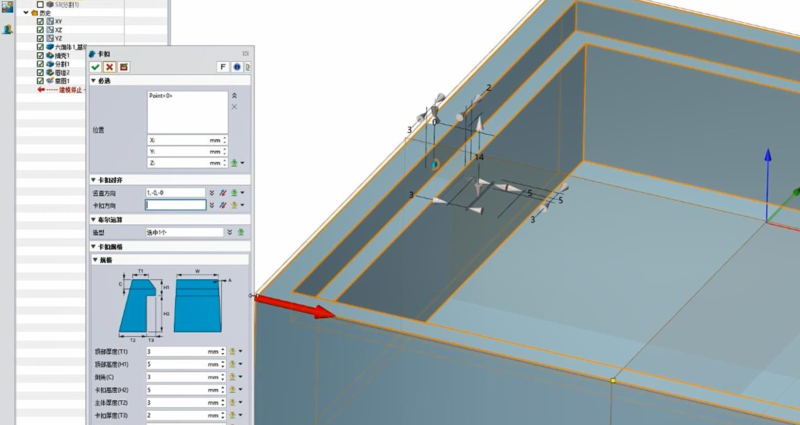Toggle the YZ plane checkbox

tap(40, 38)
